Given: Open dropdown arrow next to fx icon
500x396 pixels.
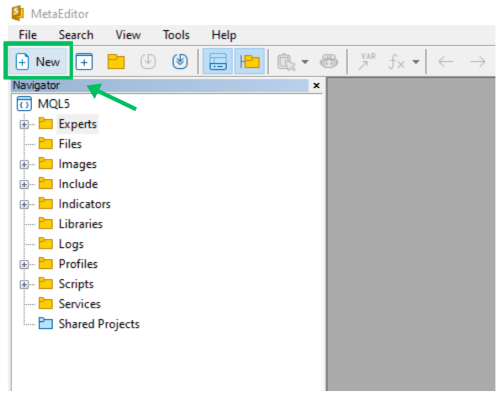Looking at the screenshot, I should pyautogui.click(x=416, y=62).
